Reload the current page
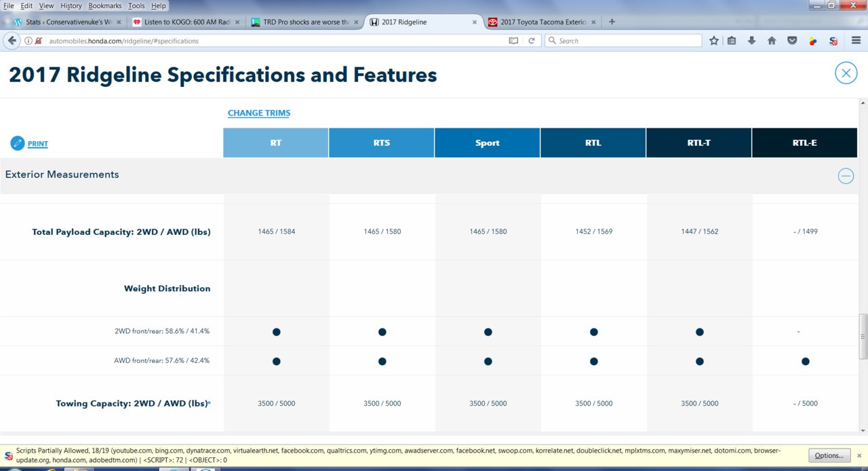 point(531,41)
